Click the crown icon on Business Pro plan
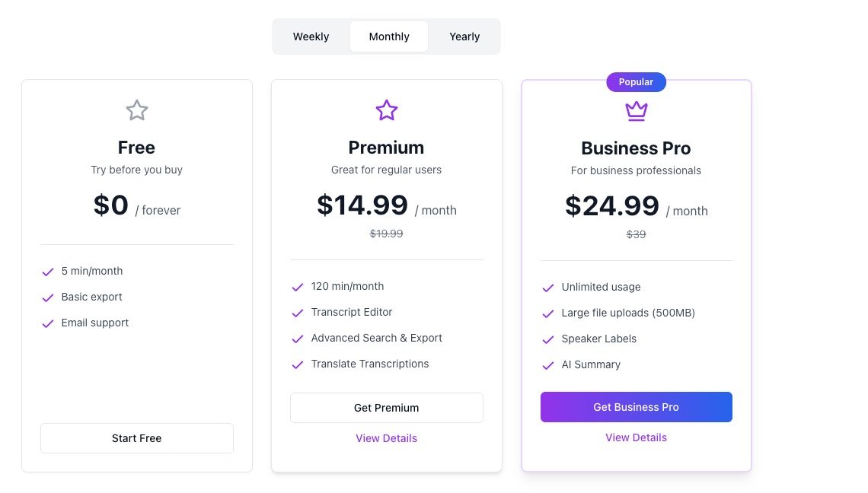Image resolution: width=868 pixels, height=493 pixels. (x=636, y=111)
